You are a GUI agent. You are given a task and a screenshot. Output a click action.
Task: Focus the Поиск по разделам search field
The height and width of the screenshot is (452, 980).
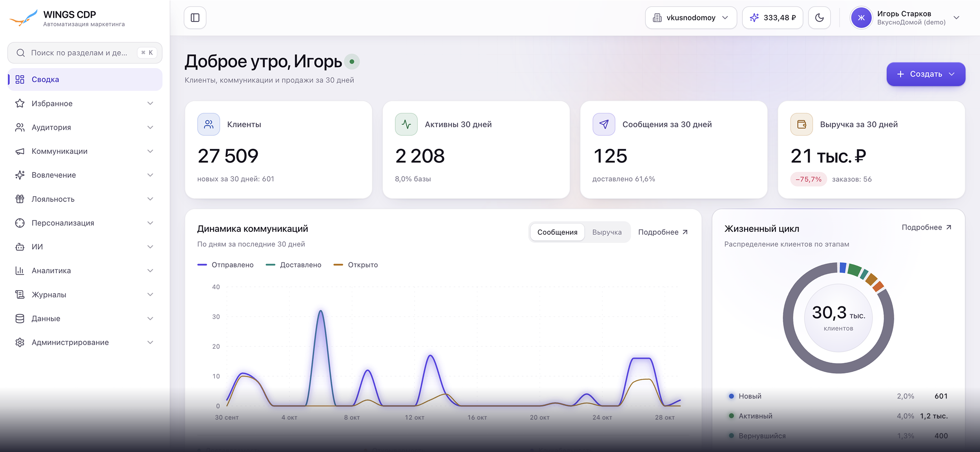click(85, 53)
